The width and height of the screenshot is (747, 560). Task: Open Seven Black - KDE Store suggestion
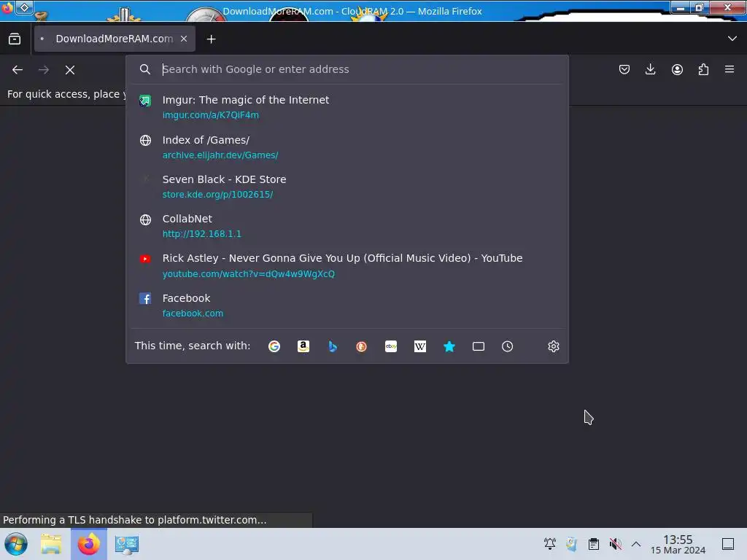click(x=347, y=187)
